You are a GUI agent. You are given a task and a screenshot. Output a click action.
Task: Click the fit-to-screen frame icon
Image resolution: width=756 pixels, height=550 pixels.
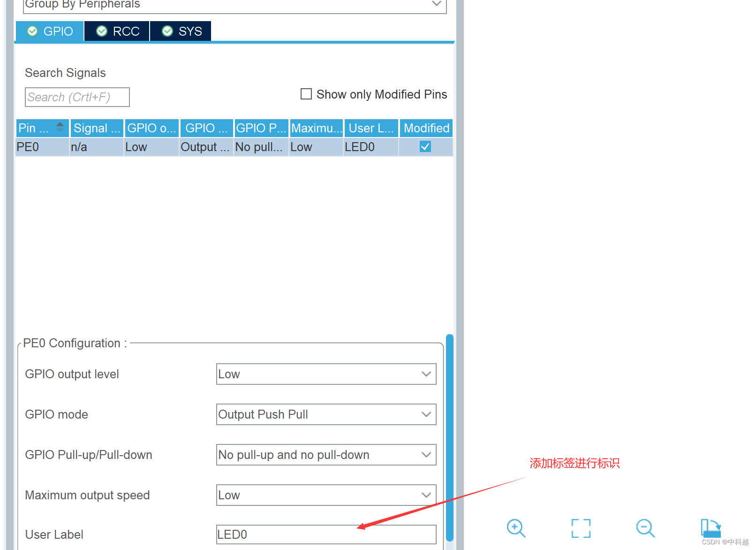pos(581,528)
